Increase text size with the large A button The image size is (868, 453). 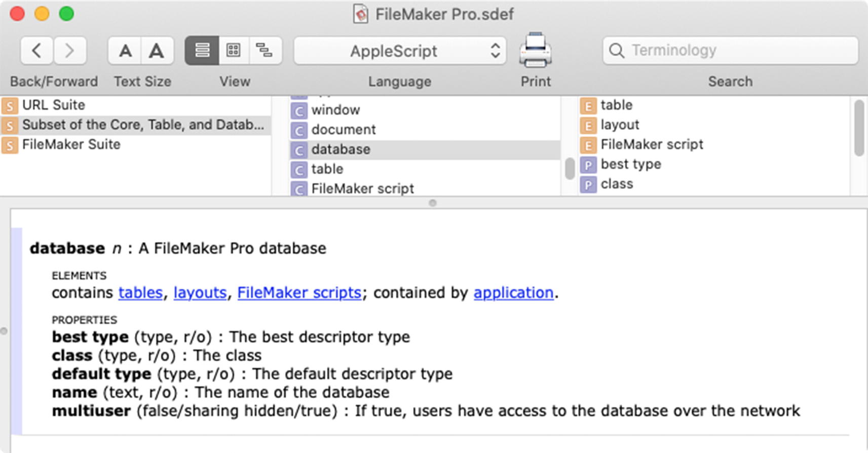pyautogui.click(x=157, y=50)
